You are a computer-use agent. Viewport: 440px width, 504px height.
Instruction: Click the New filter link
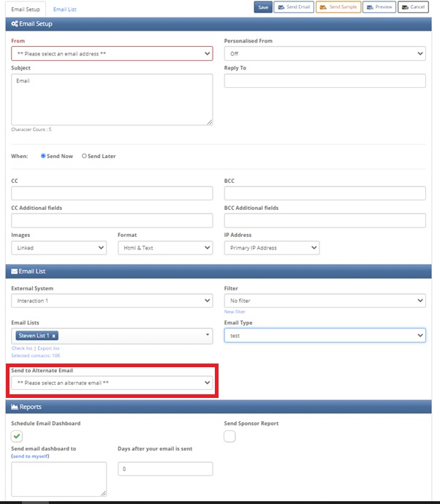coord(235,312)
